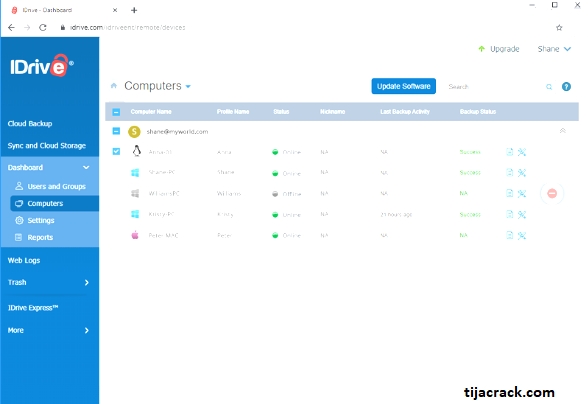588x404 pixels.
Task: Click the tools settings icon for Peter-MAC
Action: [522, 236]
